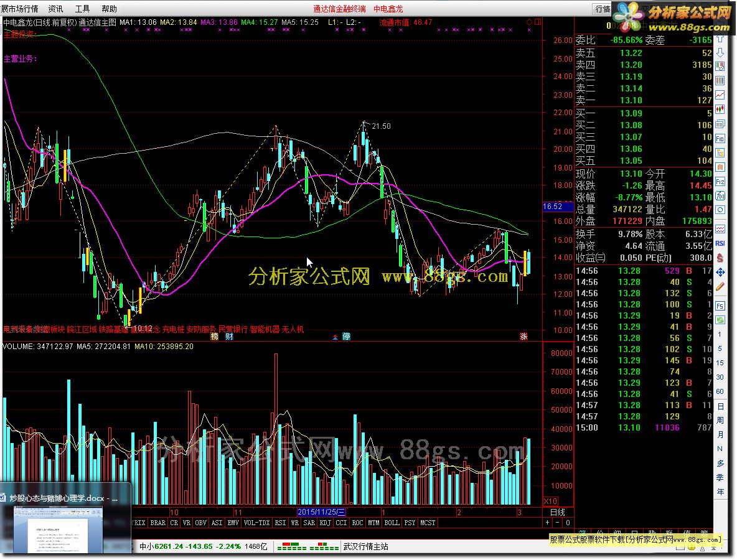Switch to 60-minute period
This screenshot has height=560, width=737.
(720, 391)
